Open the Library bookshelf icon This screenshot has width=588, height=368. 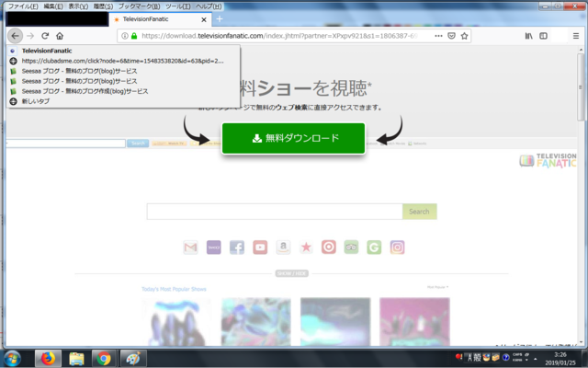529,36
